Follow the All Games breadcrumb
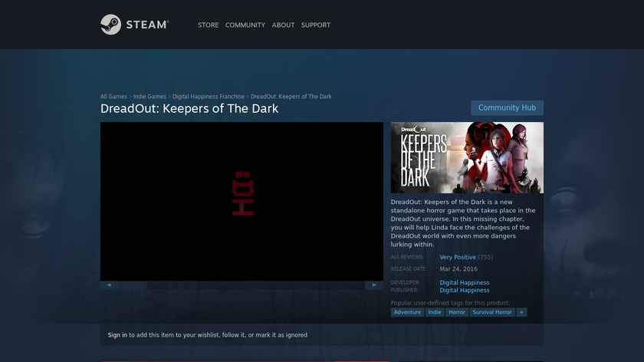 113,97
